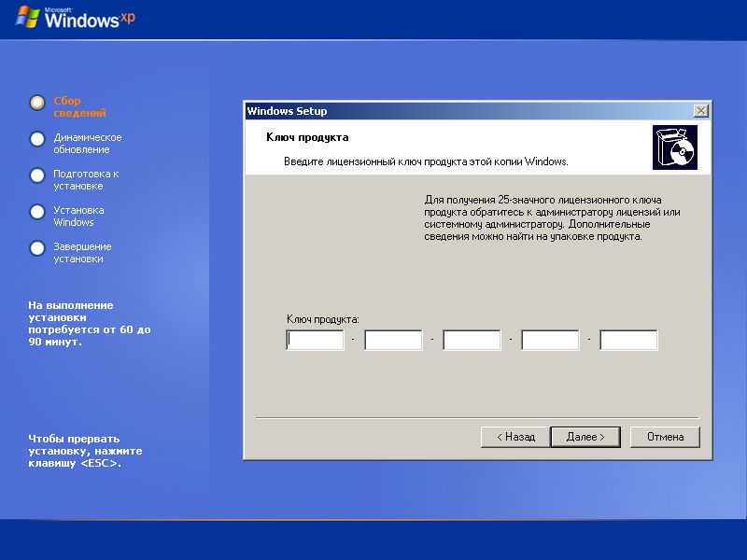Click the fifth product key field
Screen dimensions: 747x560
point(628,340)
